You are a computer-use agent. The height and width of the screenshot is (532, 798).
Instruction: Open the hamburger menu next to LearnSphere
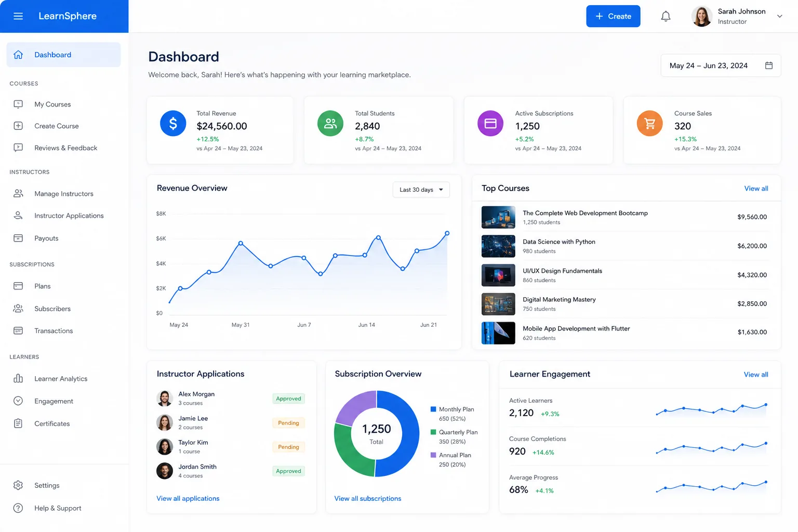point(18,16)
